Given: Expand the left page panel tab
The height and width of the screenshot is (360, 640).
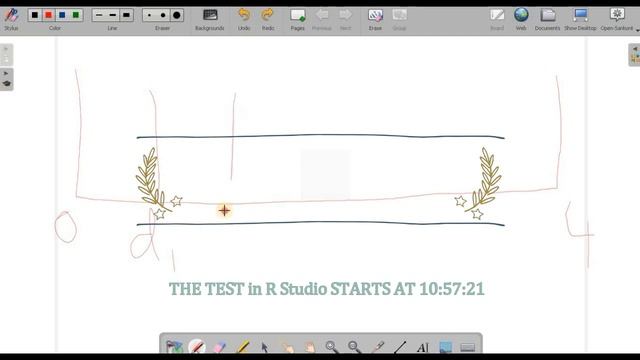Looking at the screenshot, I should point(6,55).
